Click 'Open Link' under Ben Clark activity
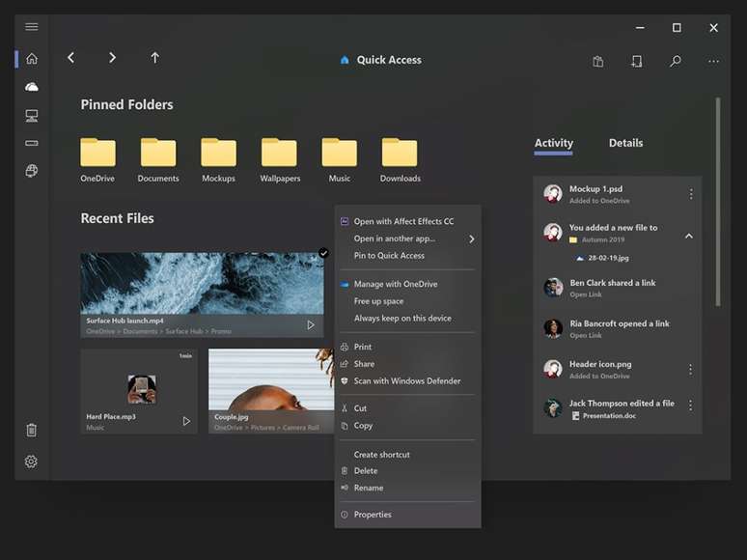The image size is (747, 560). point(586,294)
